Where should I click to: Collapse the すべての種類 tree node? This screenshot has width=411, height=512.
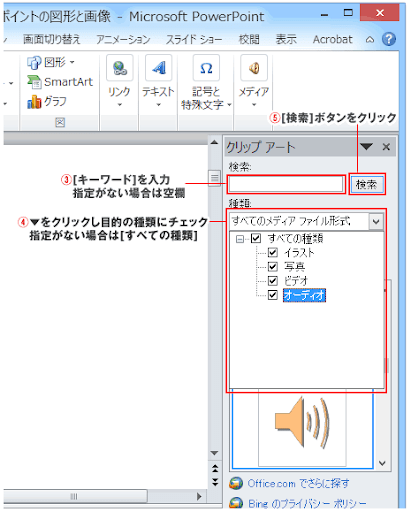pos(240,239)
